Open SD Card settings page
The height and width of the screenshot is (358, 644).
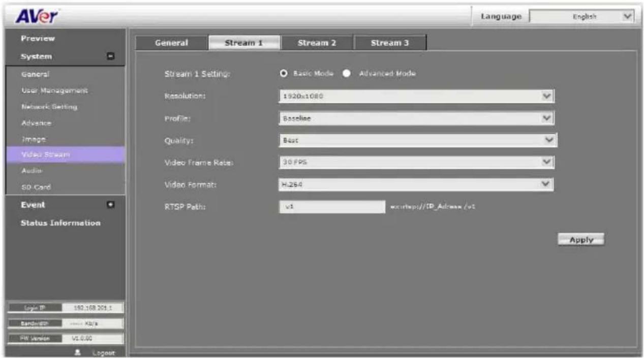pyautogui.click(x=36, y=187)
